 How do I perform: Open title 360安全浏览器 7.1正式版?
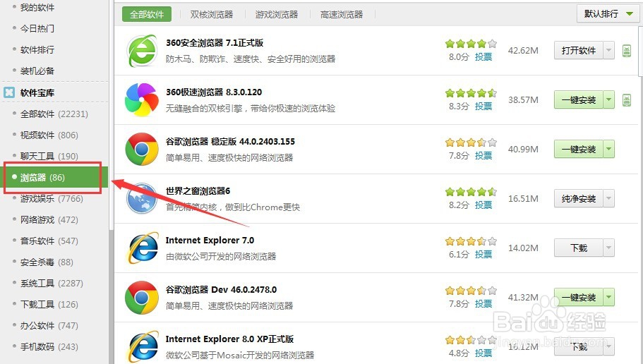click(215, 42)
